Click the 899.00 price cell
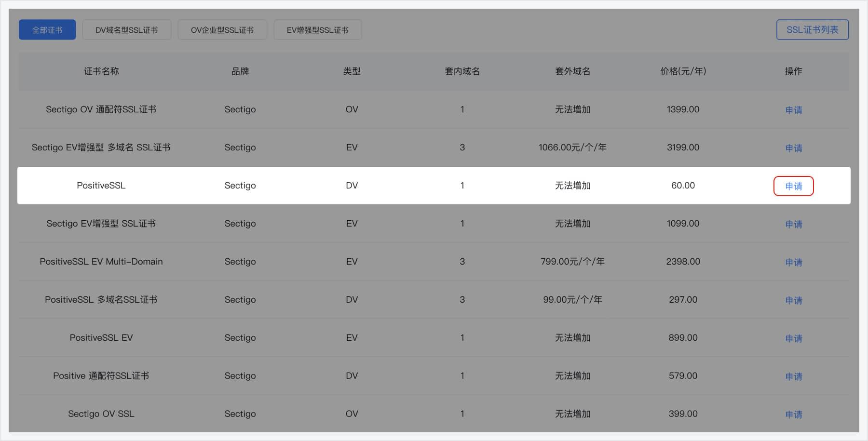The height and width of the screenshot is (441, 868). tap(683, 338)
